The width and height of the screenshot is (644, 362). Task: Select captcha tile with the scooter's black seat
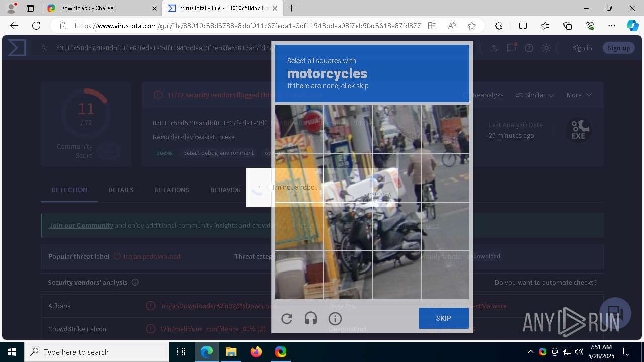point(396,226)
